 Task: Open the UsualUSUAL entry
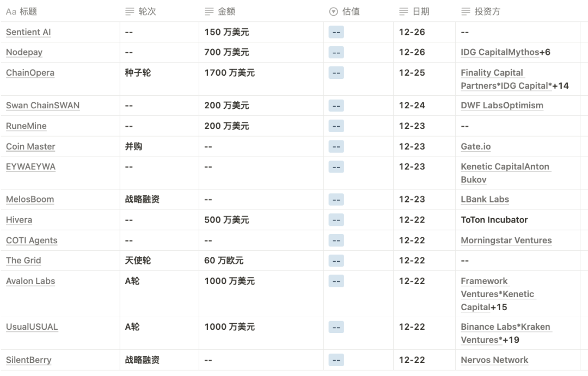(x=32, y=327)
